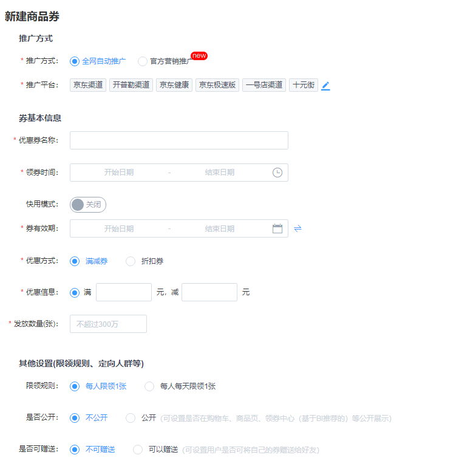Click the calendar icon in 券有效期 field
Image resolution: width=476 pixels, height=466 pixels.
(x=277, y=229)
